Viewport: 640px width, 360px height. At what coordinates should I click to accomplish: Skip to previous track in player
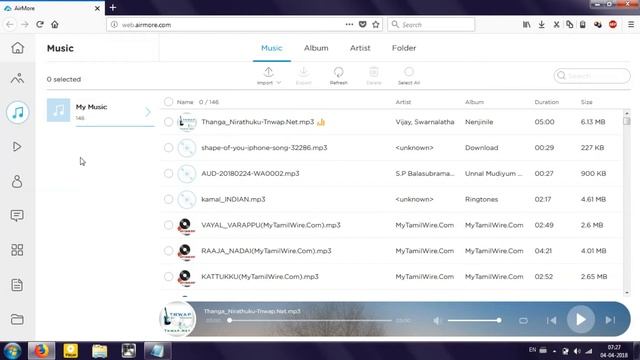[551, 320]
